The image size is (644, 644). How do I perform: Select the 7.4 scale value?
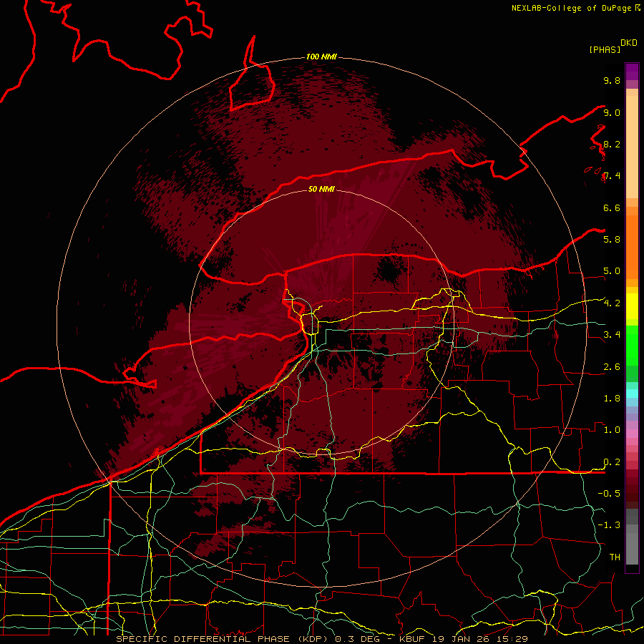(x=612, y=176)
